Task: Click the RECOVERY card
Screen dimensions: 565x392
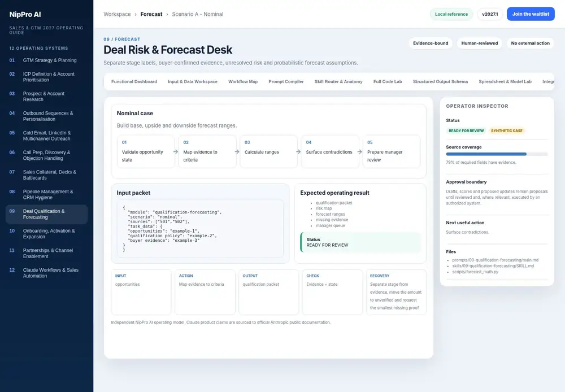Action: [x=396, y=292]
